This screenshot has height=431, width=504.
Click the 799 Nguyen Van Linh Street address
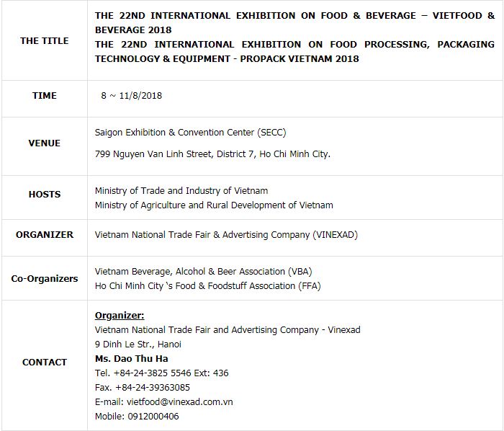[x=212, y=154]
